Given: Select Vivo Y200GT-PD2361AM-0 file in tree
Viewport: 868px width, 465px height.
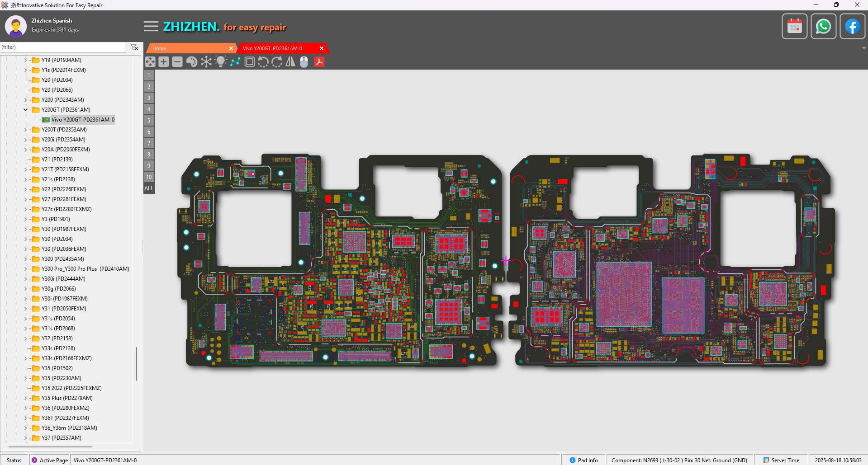Looking at the screenshot, I should point(83,120).
